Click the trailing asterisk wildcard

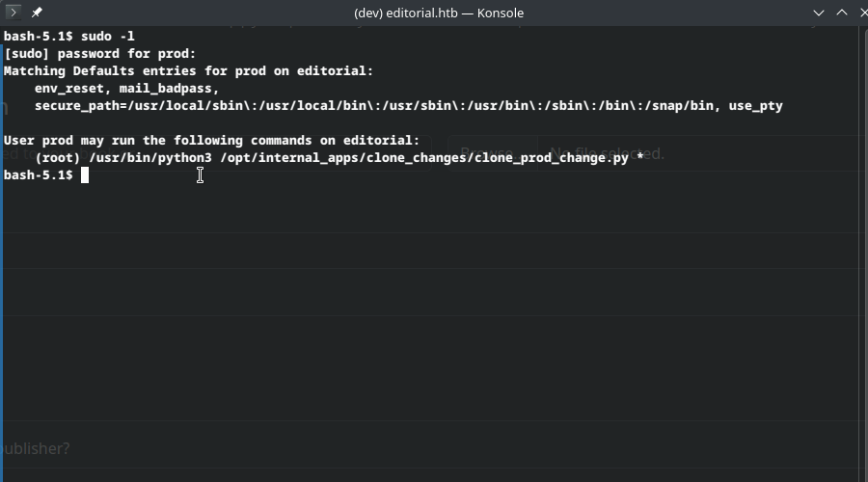639,158
